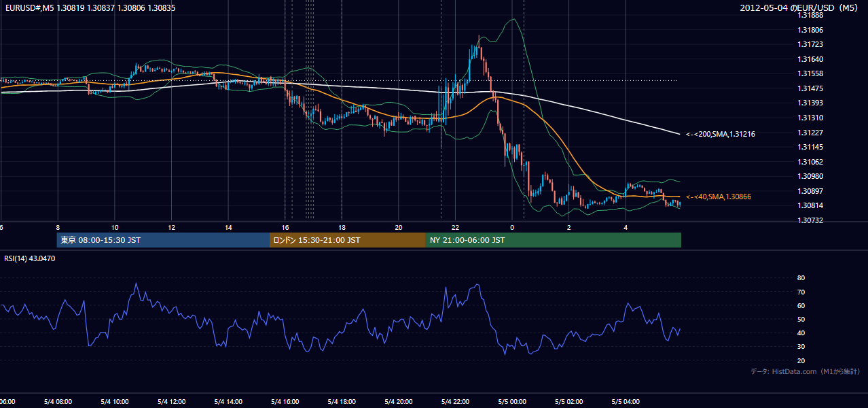Click price axis value 1.31475
The width and height of the screenshot is (868, 408).
click(x=810, y=88)
